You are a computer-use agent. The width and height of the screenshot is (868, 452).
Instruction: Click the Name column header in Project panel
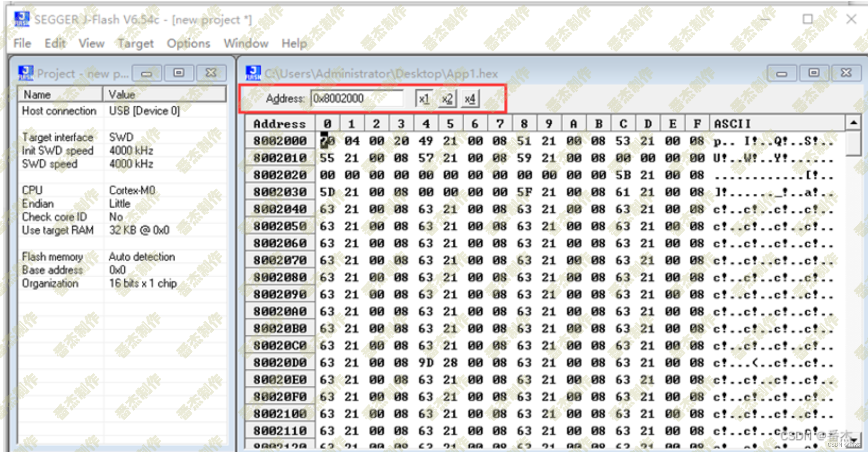click(60, 94)
